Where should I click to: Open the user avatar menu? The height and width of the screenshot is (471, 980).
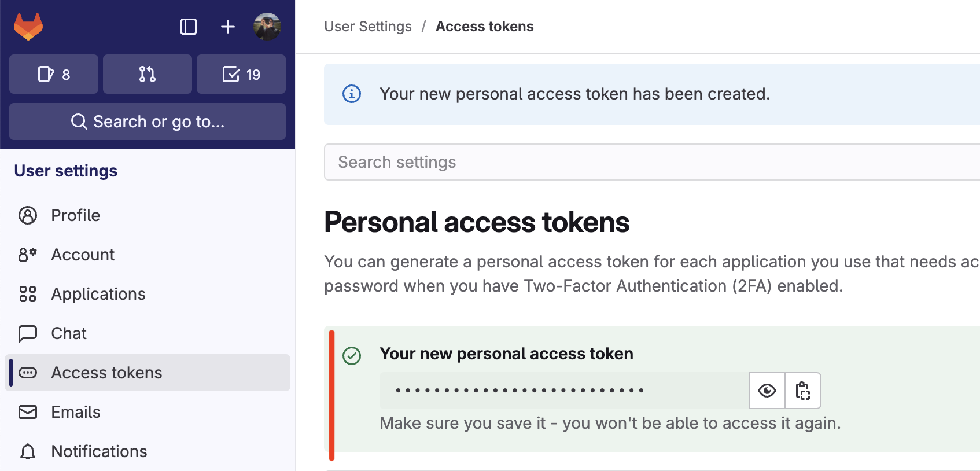(267, 27)
